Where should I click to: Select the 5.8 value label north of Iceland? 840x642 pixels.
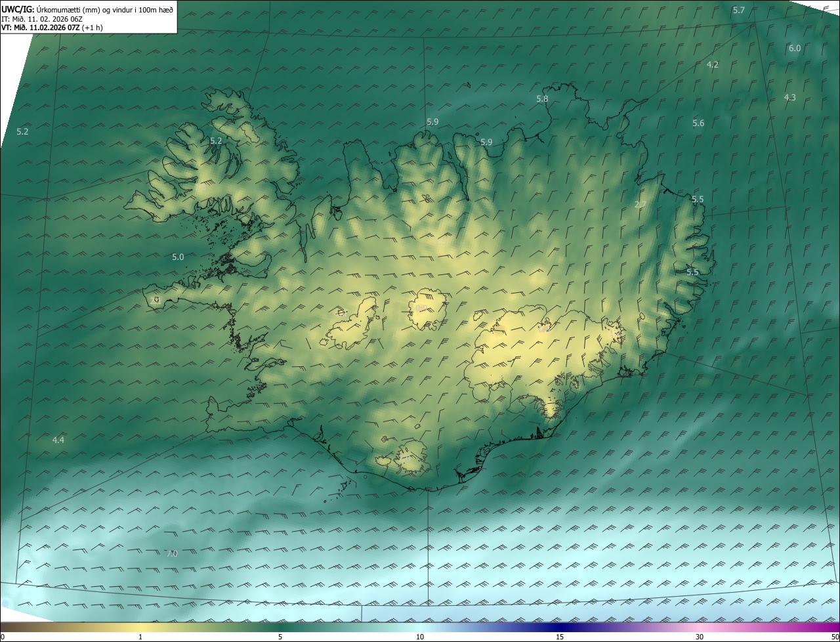click(542, 98)
